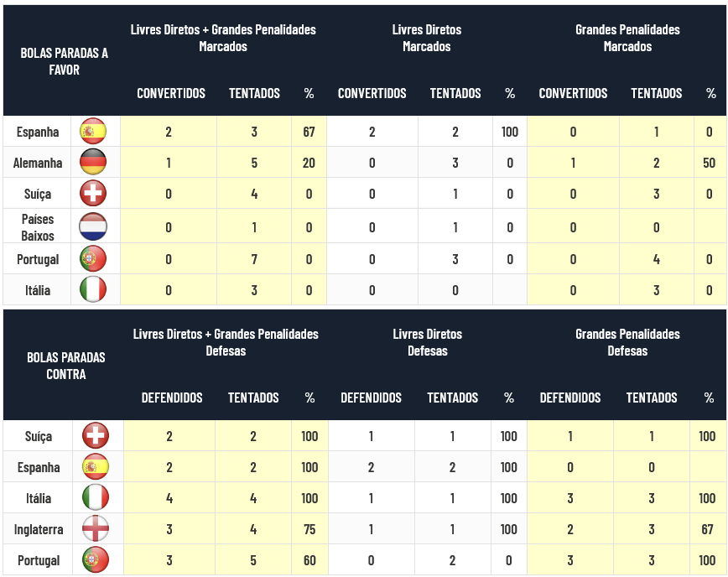Click the Germany flag icon
The image size is (728, 577).
point(93,162)
